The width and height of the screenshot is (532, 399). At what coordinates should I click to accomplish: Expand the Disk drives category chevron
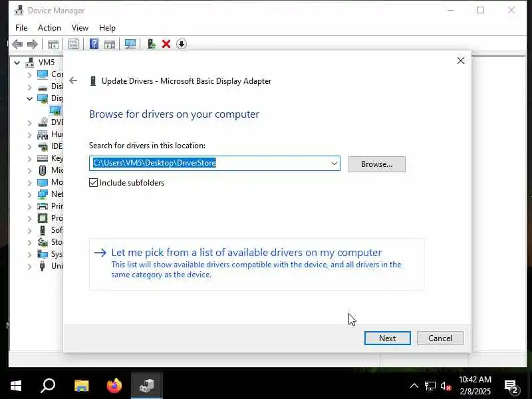(29, 87)
